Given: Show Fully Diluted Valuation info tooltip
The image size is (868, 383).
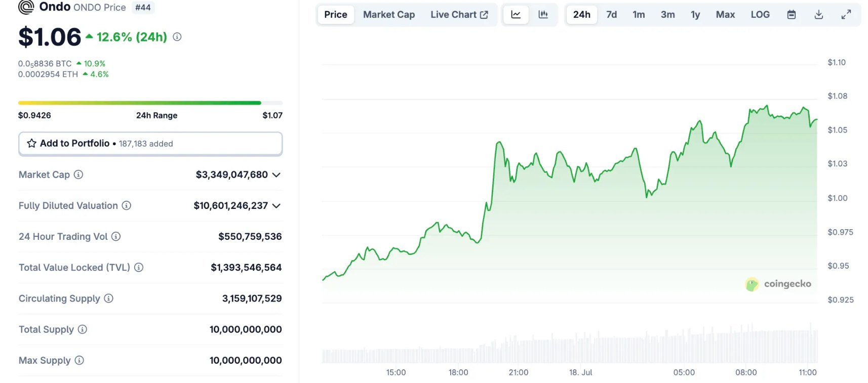Looking at the screenshot, I should coord(127,205).
